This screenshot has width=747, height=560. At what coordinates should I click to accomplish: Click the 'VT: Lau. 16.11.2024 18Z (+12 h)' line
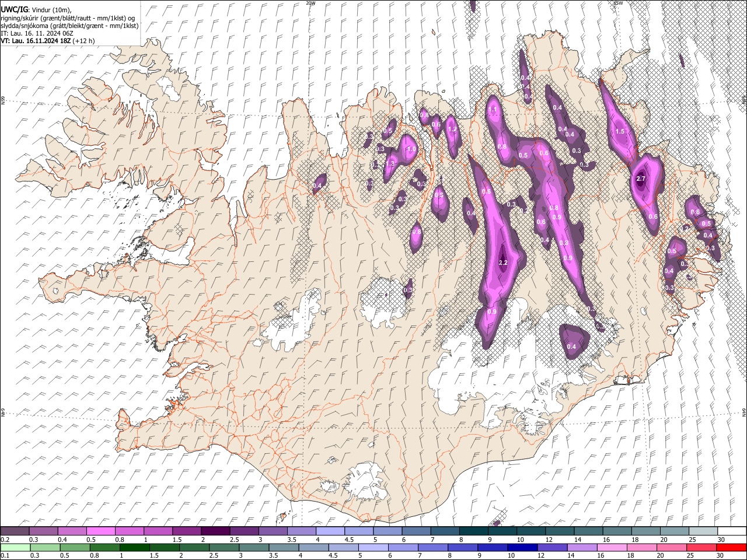coord(48,41)
